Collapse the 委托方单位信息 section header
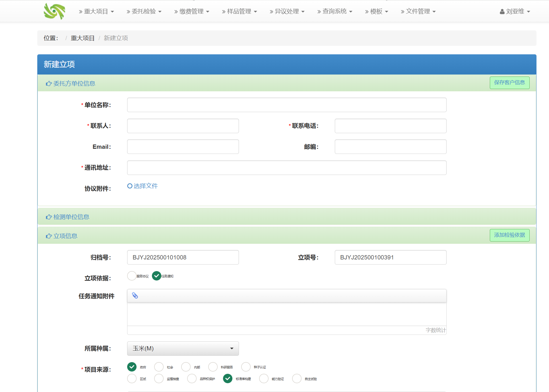Image resolution: width=549 pixels, height=392 pixels. [287, 83]
